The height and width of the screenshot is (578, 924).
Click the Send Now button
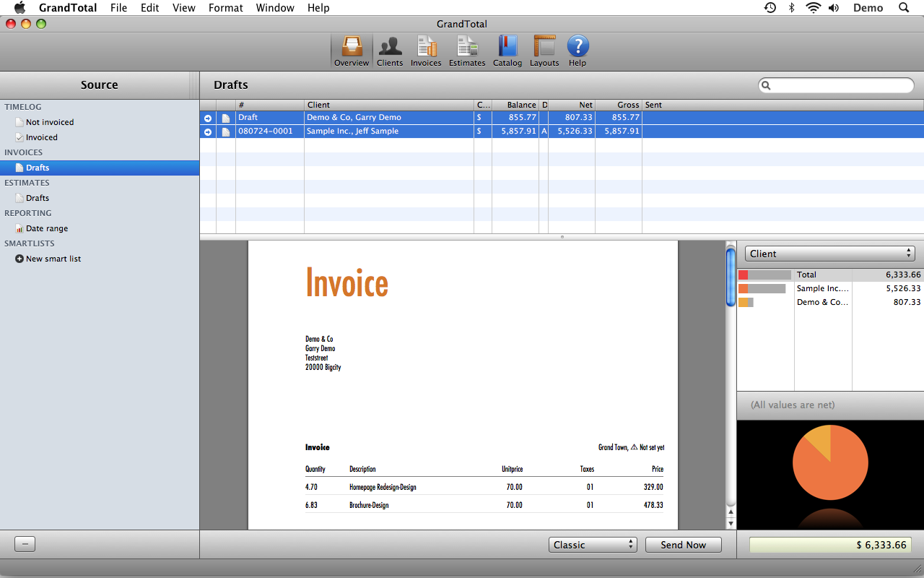[683, 545]
